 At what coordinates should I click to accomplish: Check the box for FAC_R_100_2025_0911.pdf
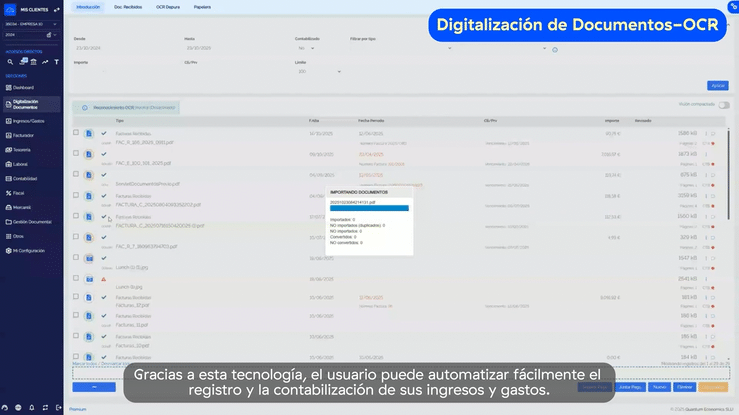click(x=76, y=133)
